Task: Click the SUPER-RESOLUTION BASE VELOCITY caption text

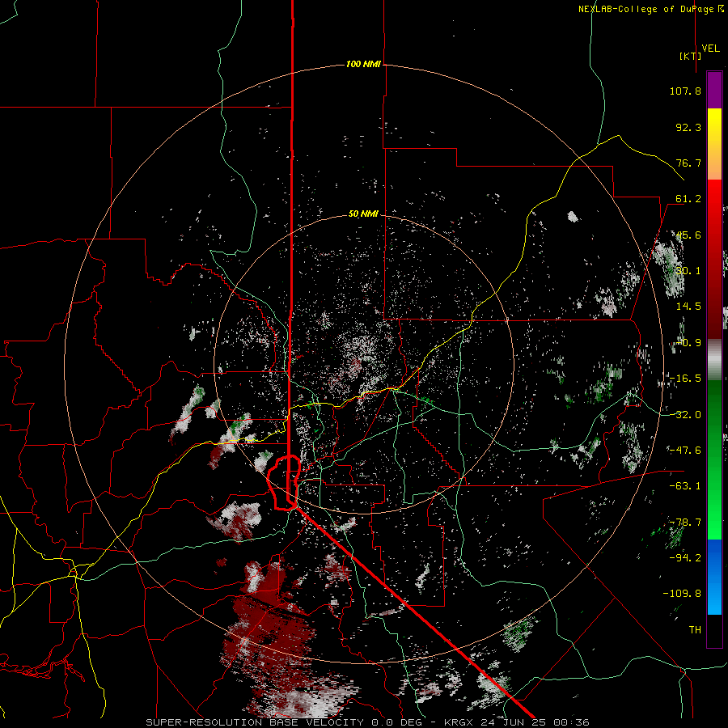Action: 255,722
